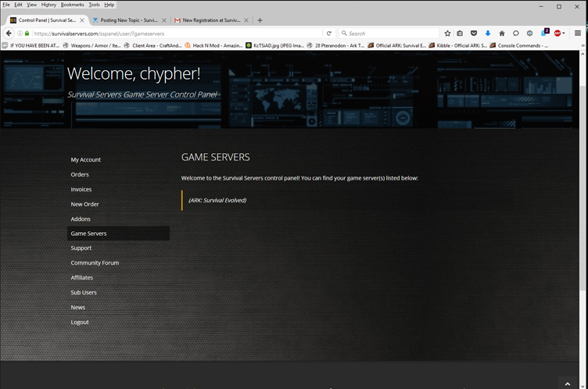Image resolution: width=588 pixels, height=389 pixels.
Task: Show more bookmarks with the chevron overflow
Action: point(583,45)
